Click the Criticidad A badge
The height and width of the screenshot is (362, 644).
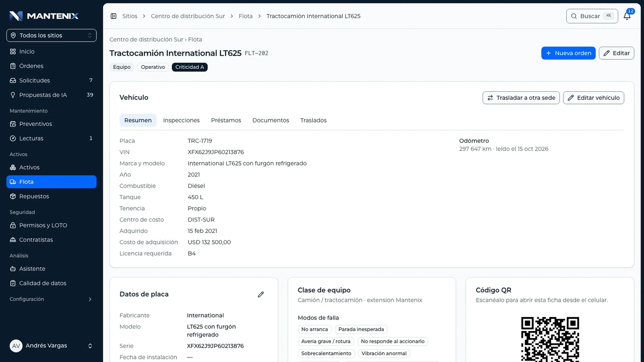click(190, 67)
